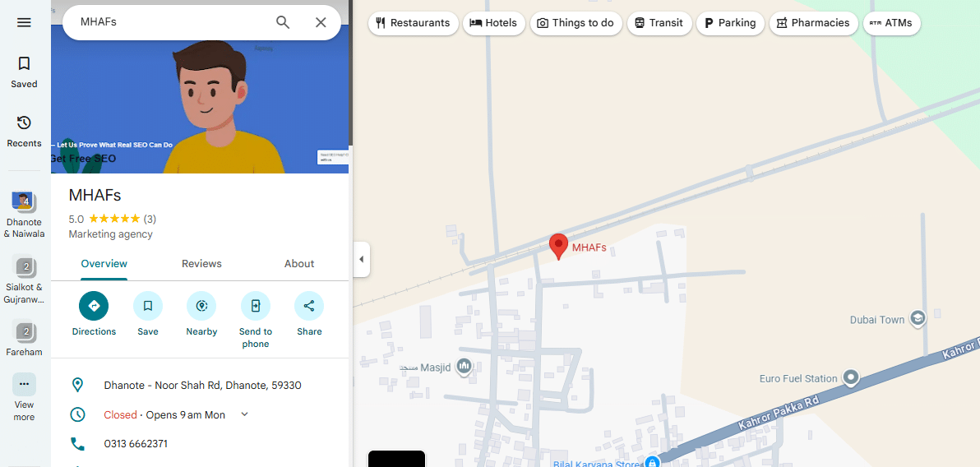Click the search magnifier icon
The width and height of the screenshot is (980, 467).
pyautogui.click(x=283, y=22)
